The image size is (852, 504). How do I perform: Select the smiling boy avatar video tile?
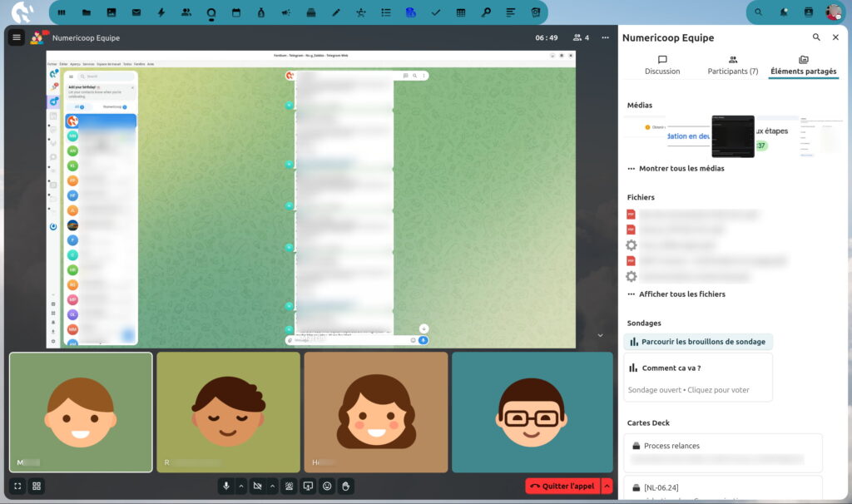coord(81,413)
